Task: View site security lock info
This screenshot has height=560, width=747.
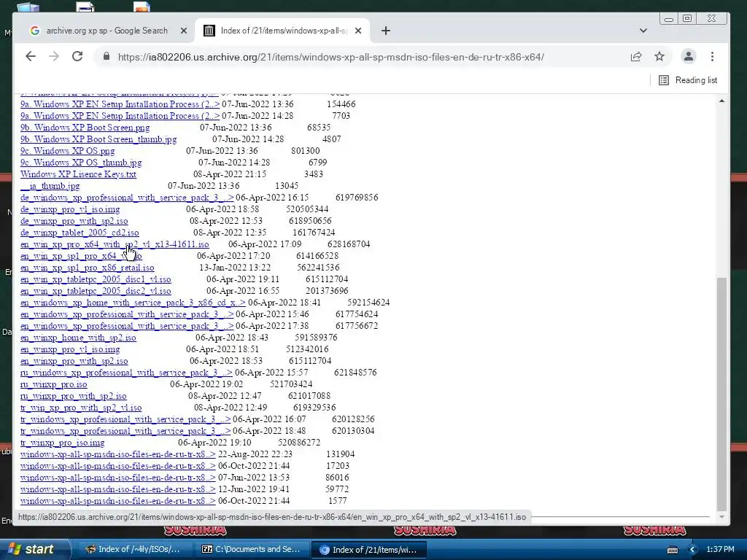Action: (107, 57)
